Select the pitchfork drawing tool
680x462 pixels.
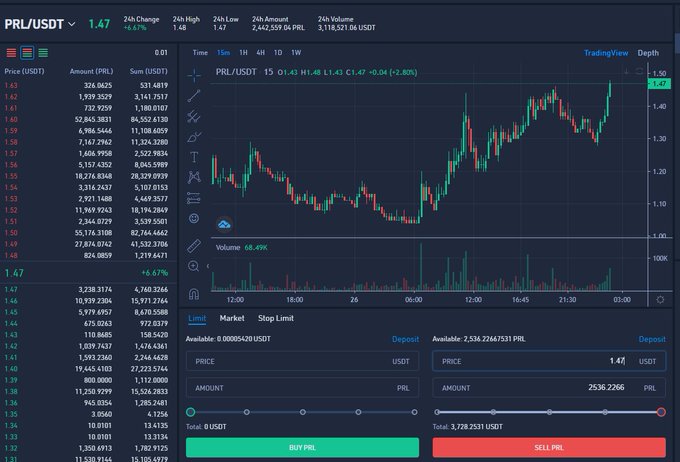pyautogui.click(x=194, y=116)
